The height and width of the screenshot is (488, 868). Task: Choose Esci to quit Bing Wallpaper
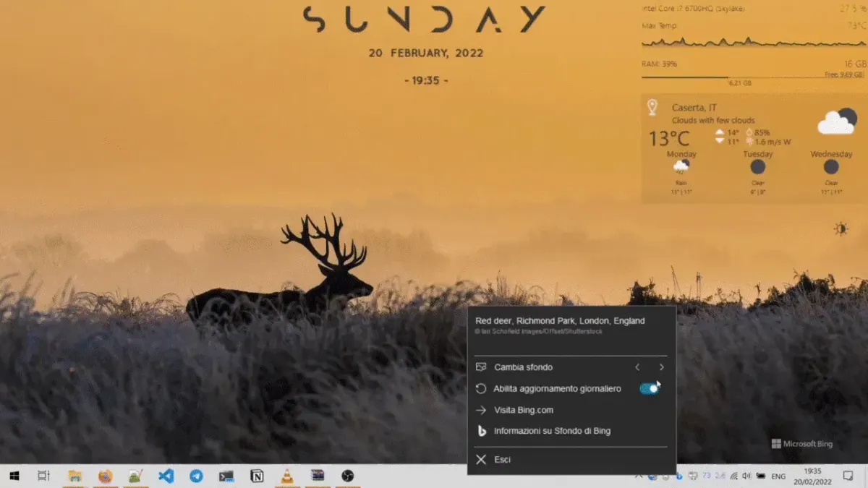point(502,459)
